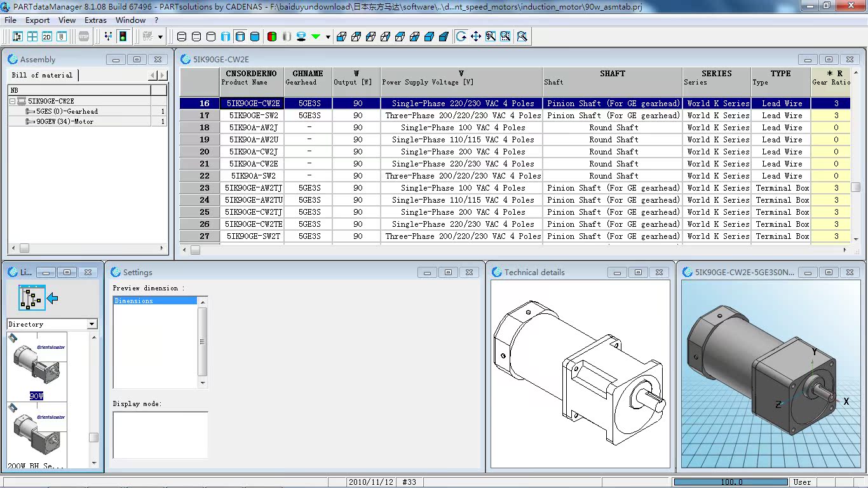
Task: Select the 90W motor thumbnail
Action: 37,367
